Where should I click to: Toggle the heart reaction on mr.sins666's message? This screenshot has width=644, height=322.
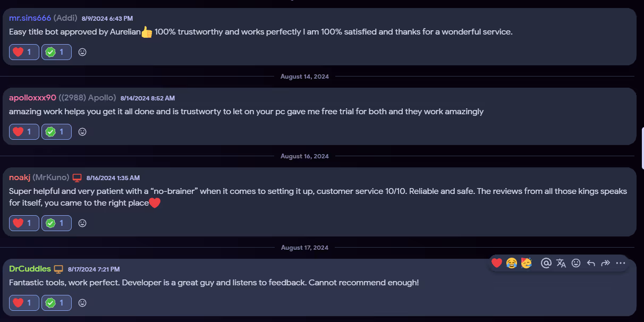click(x=23, y=52)
